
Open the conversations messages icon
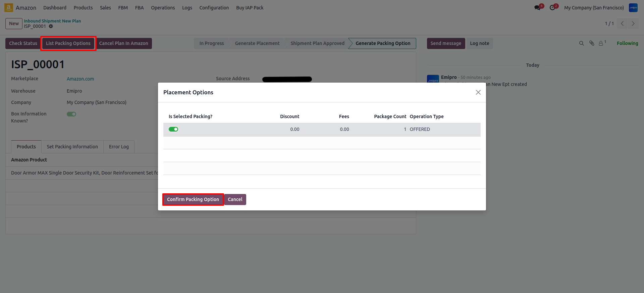538,7
